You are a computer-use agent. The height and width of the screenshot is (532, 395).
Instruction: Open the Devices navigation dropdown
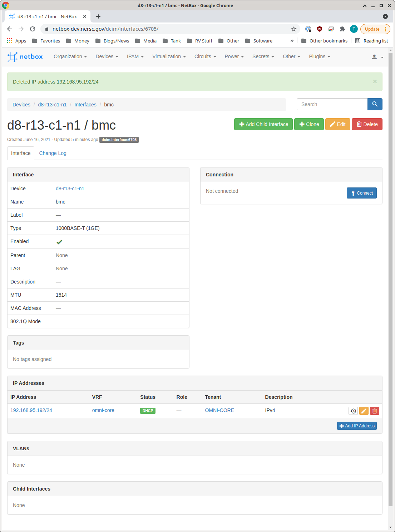[x=106, y=56]
